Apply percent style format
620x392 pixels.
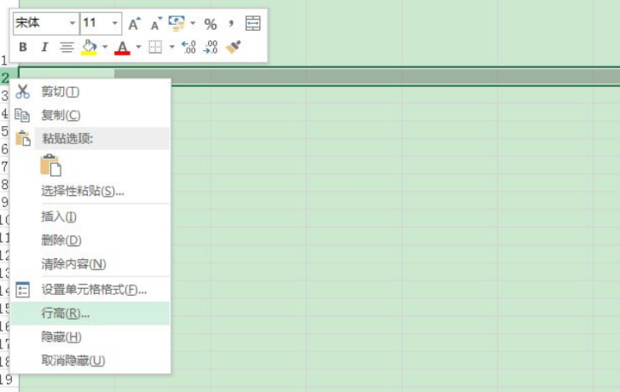tap(210, 24)
